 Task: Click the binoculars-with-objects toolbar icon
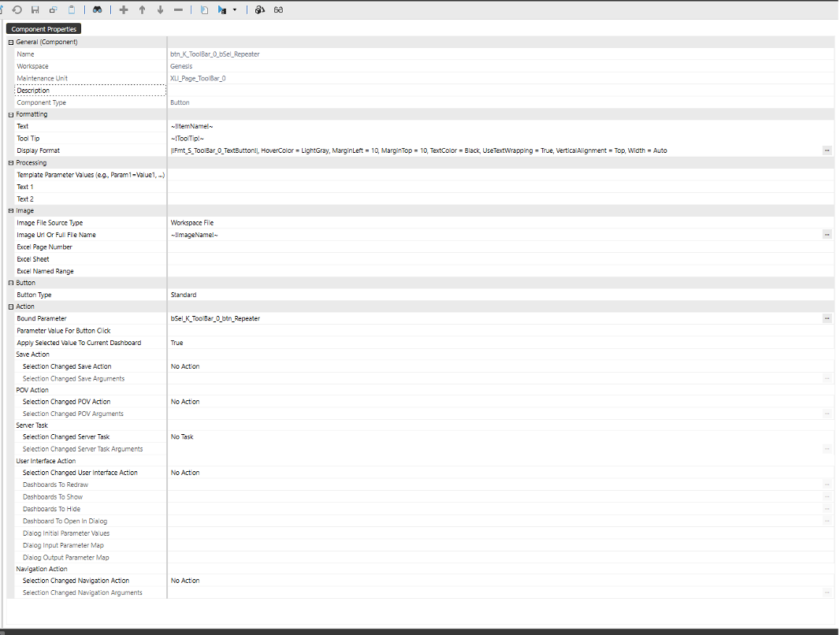pos(260,9)
